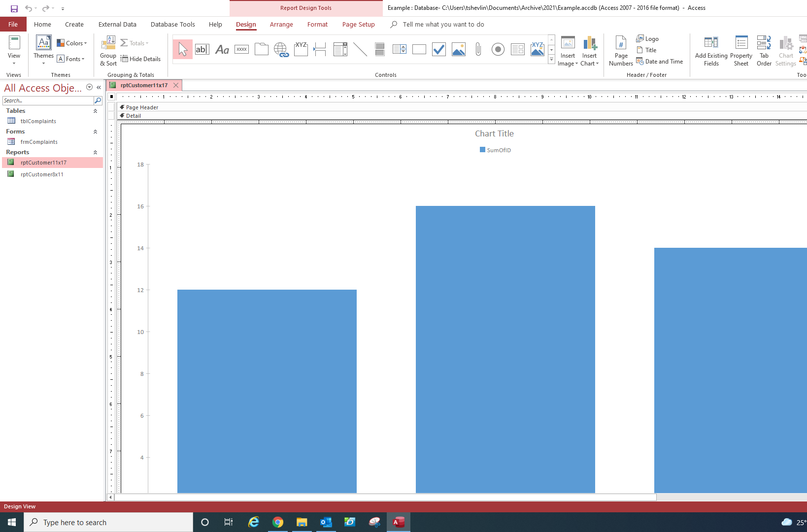Click the Save icon in quick access toolbar
Screen dimensions: 807x532
[x=14, y=8]
